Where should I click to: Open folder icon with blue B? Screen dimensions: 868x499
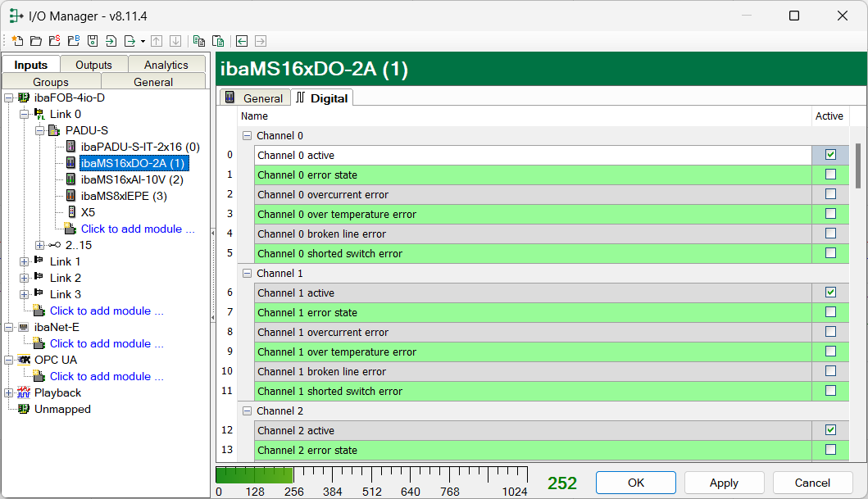(74, 41)
